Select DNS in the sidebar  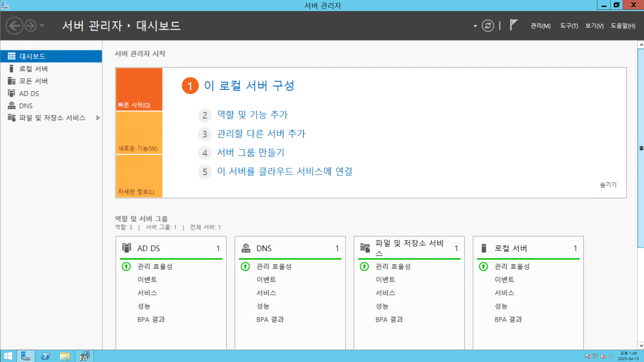(51, 106)
